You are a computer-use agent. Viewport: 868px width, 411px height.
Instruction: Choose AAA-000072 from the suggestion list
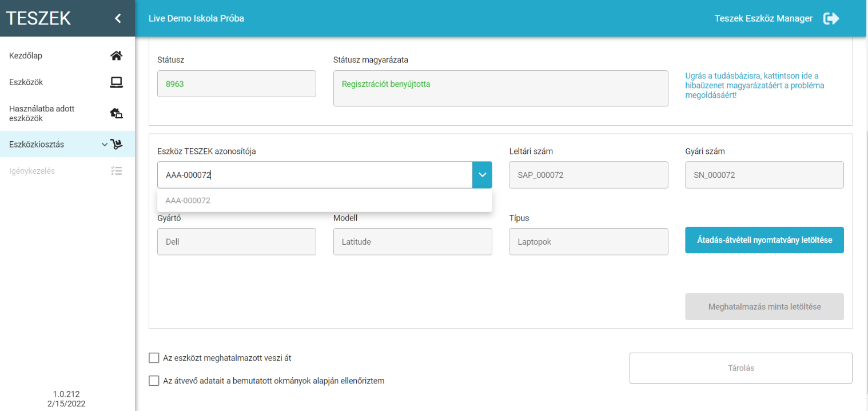click(325, 201)
